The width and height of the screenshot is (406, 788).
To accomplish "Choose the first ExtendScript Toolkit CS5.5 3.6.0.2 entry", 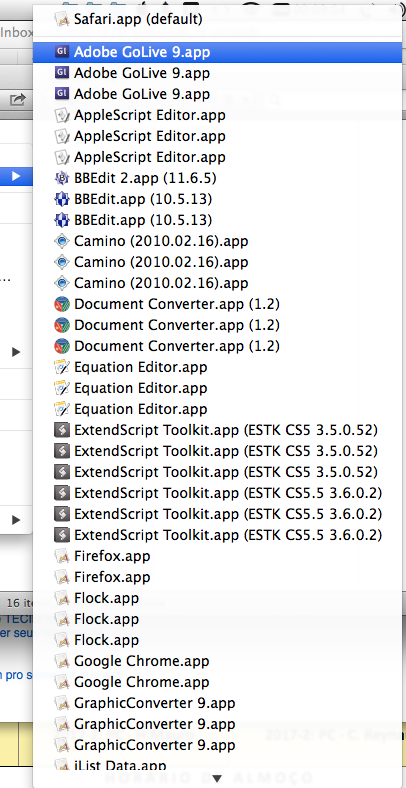I will pos(218,494).
